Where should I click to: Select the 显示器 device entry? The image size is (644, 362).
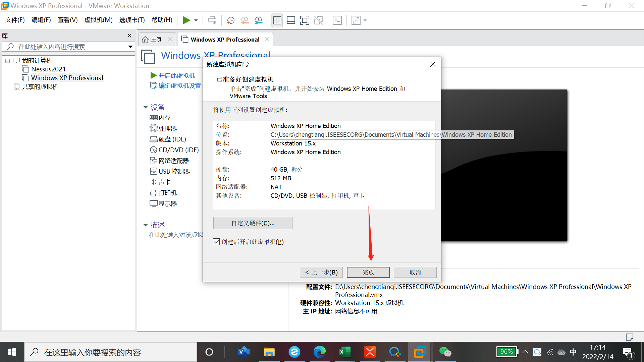(163, 203)
